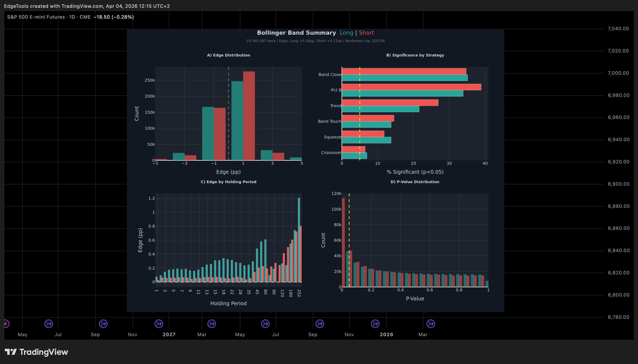The image size is (638, 364).
Task: Click the teal Long bar for Band Close
Action: [x=405, y=78]
